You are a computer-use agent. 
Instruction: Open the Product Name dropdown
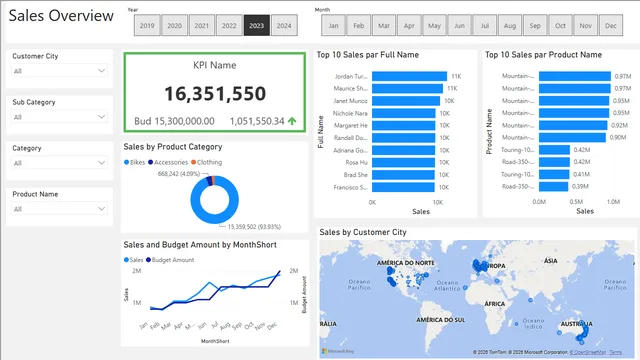point(59,209)
